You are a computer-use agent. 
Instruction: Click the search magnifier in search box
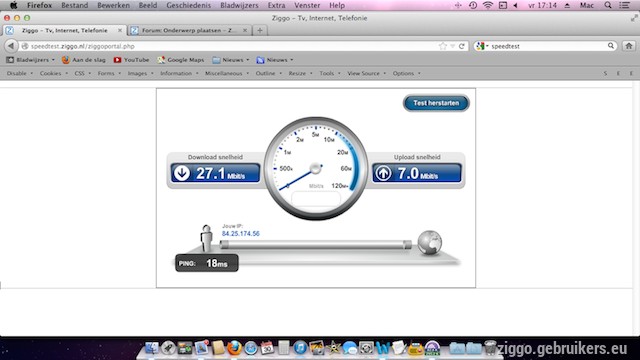pyautogui.click(x=611, y=46)
